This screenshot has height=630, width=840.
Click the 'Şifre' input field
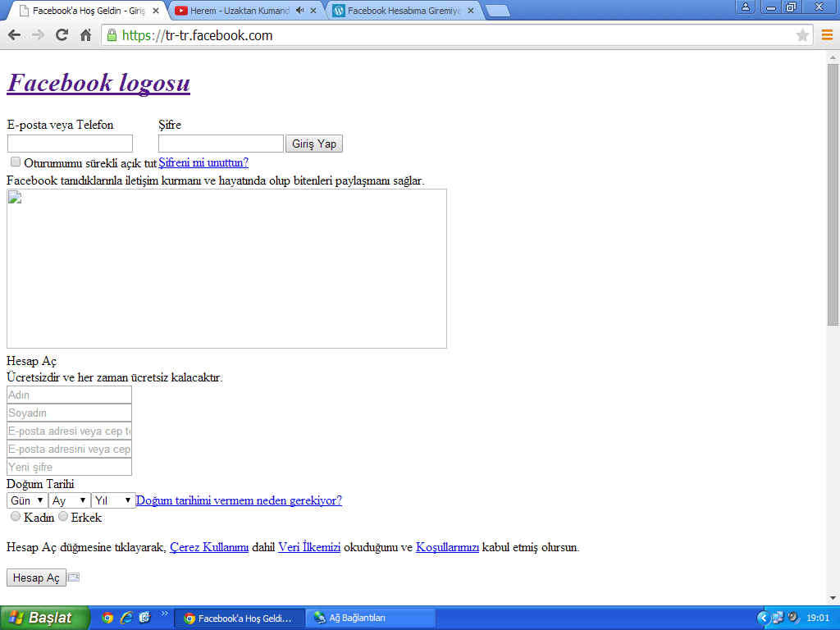pyautogui.click(x=220, y=143)
